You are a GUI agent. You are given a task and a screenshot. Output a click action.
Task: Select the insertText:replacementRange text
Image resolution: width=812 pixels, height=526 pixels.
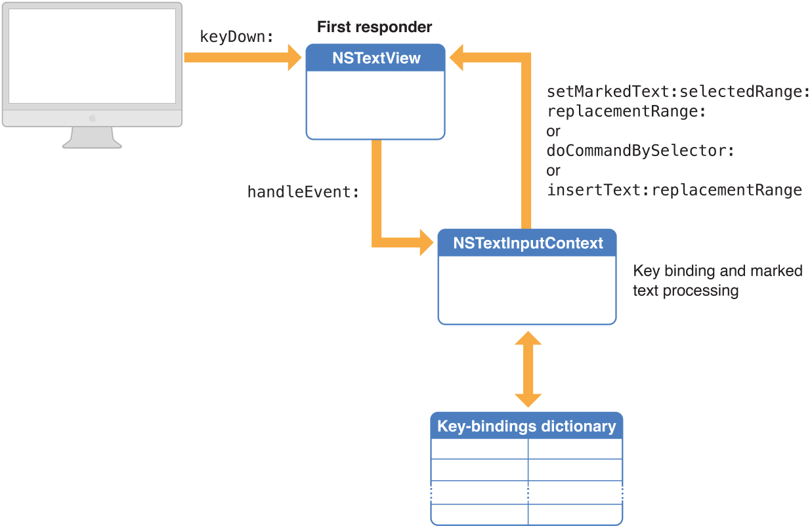pyautogui.click(x=673, y=190)
